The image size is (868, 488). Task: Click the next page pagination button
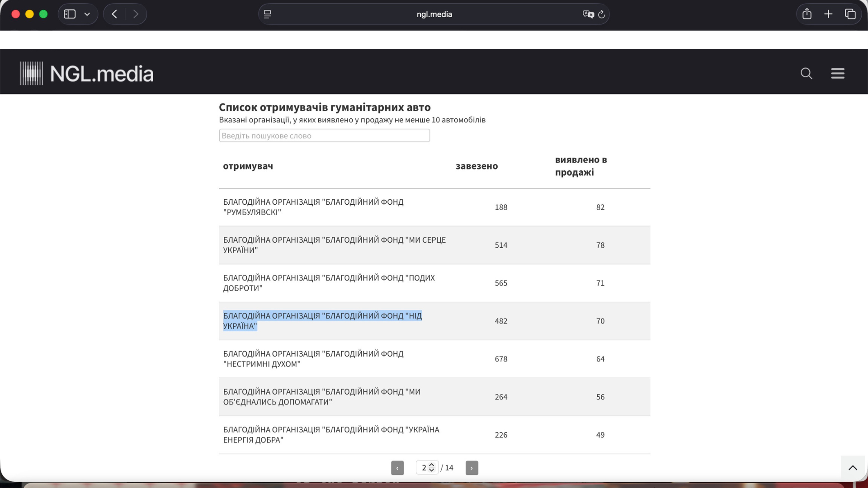pos(472,468)
